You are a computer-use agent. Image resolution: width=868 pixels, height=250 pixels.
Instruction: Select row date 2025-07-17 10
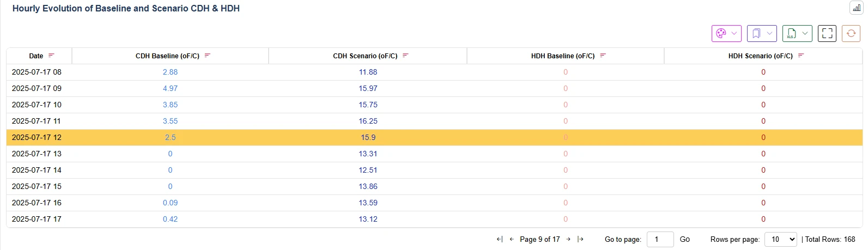pos(37,105)
